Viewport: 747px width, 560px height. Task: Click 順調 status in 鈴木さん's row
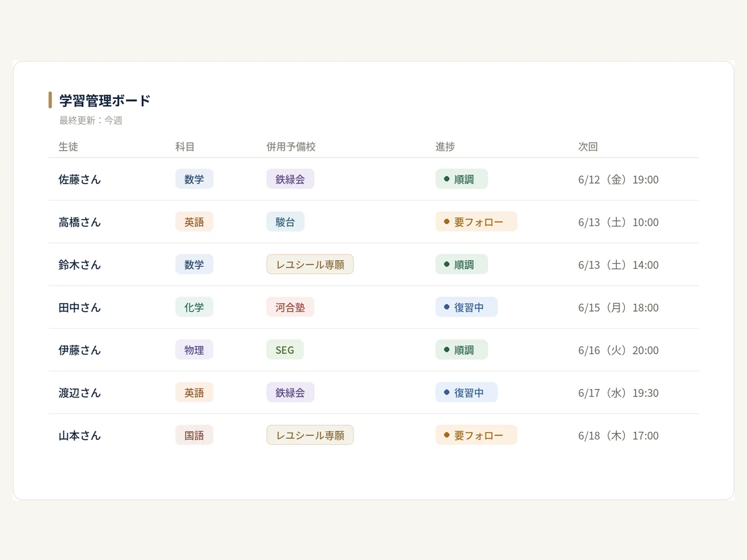pyautogui.click(x=461, y=264)
